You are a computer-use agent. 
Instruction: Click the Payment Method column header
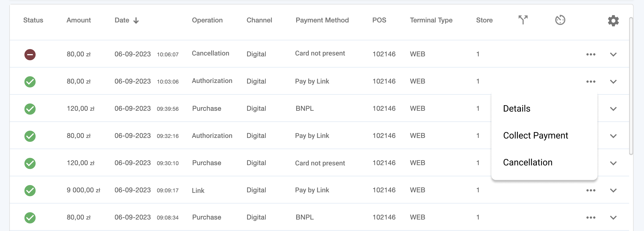[322, 20]
